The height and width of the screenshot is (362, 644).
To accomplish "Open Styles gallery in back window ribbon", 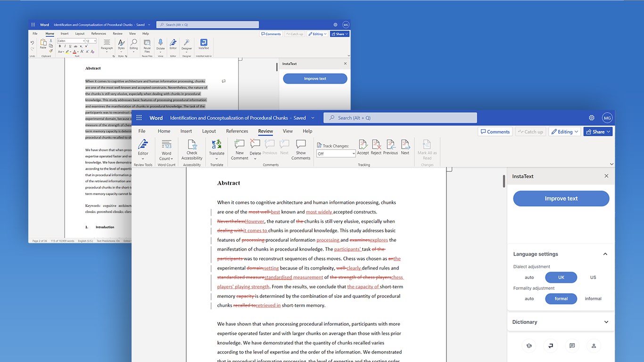I will pyautogui.click(x=121, y=44).
